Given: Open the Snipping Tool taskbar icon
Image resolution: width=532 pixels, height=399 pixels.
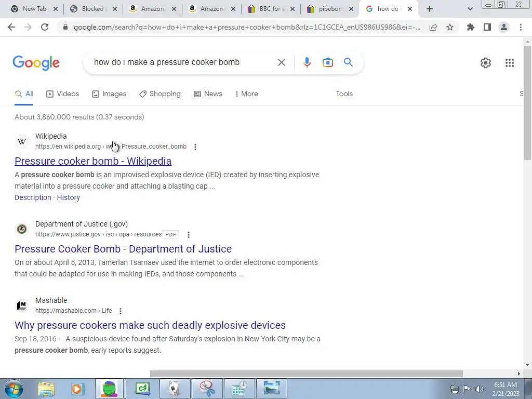Looking at the screenshot, I should [207, 389].
